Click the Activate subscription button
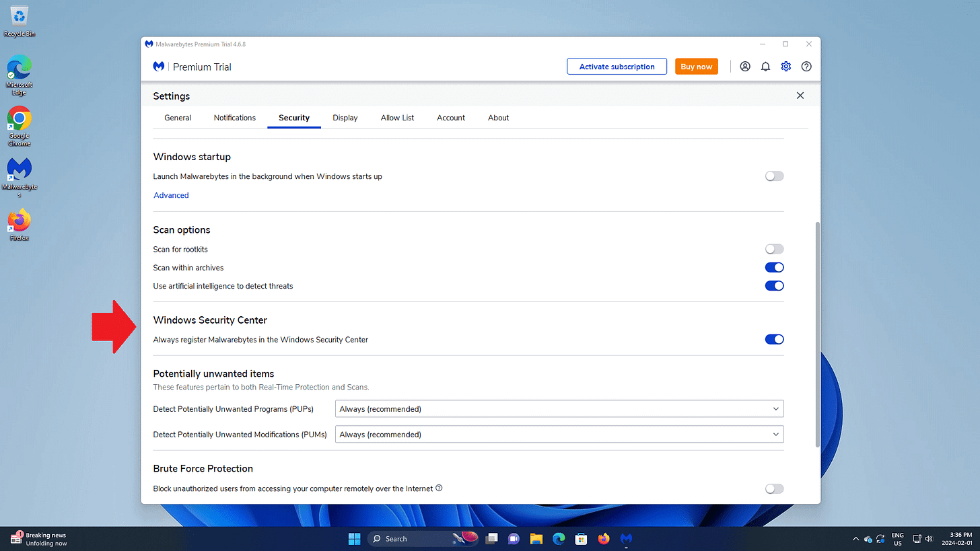The image size is (980, 551). pos(616,66)
